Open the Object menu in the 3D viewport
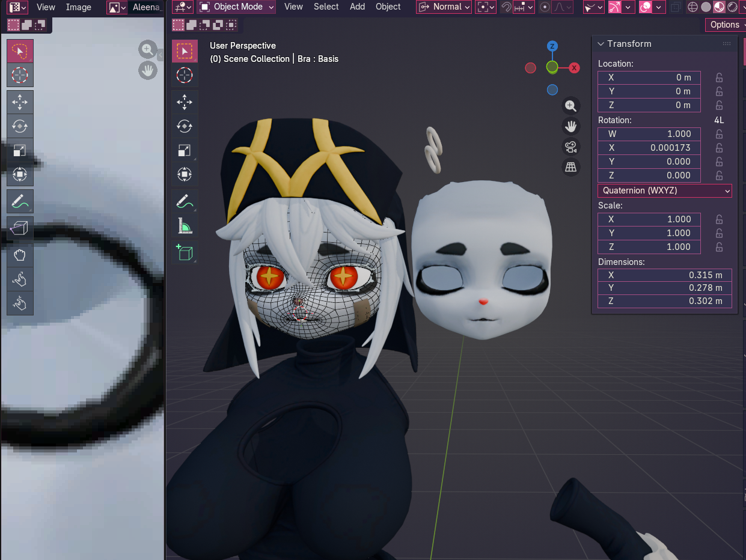746x560 pixels. (388, 7)
